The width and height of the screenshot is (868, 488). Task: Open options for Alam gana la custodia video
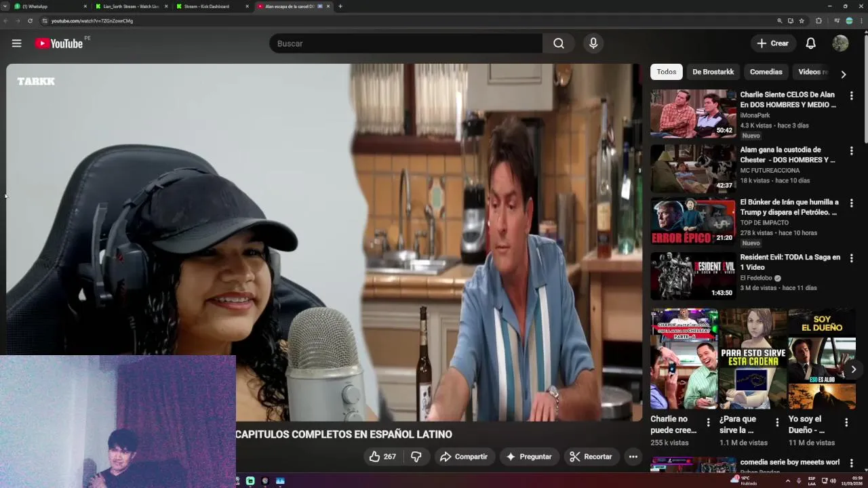click(851, 150)
